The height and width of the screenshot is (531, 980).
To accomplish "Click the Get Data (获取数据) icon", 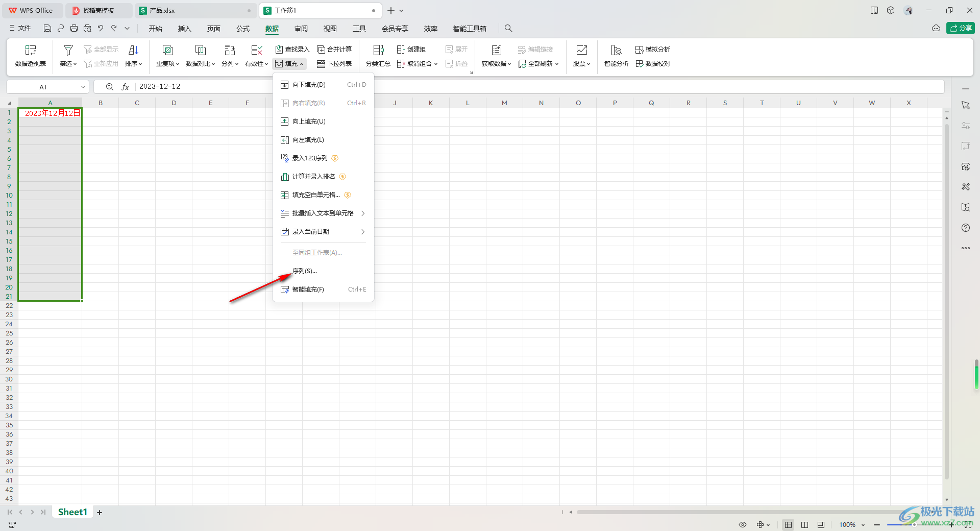I will click(496, 50).
